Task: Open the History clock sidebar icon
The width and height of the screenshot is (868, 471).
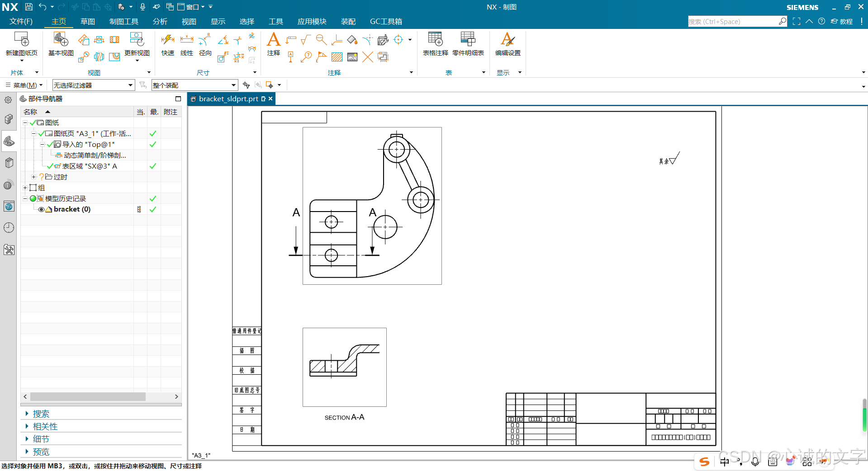Action: tap(9, 228)
